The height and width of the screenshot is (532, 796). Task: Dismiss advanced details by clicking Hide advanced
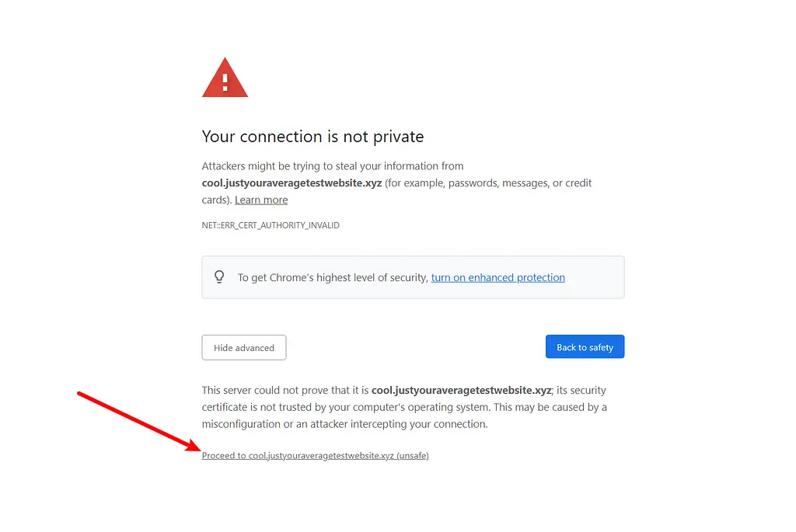point(243,347)
